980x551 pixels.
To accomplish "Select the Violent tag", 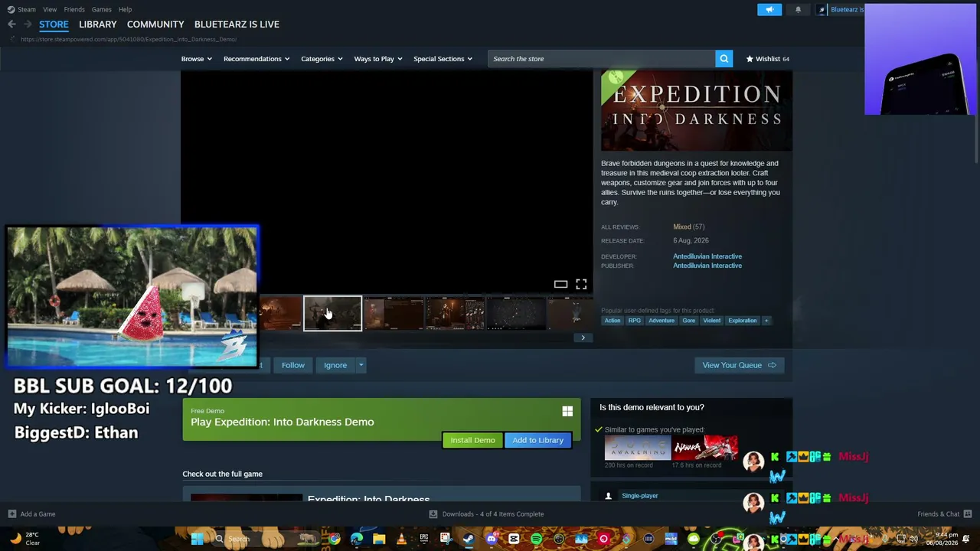I will point(712,321).
